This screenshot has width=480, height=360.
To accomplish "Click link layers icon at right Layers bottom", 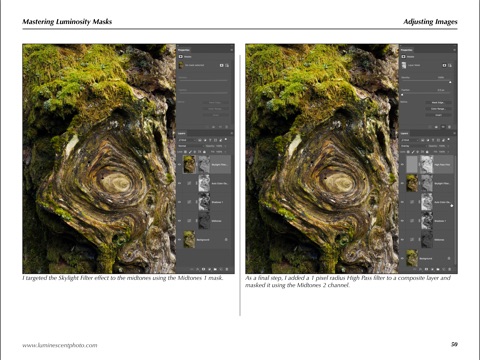I will tap(415, 269).
